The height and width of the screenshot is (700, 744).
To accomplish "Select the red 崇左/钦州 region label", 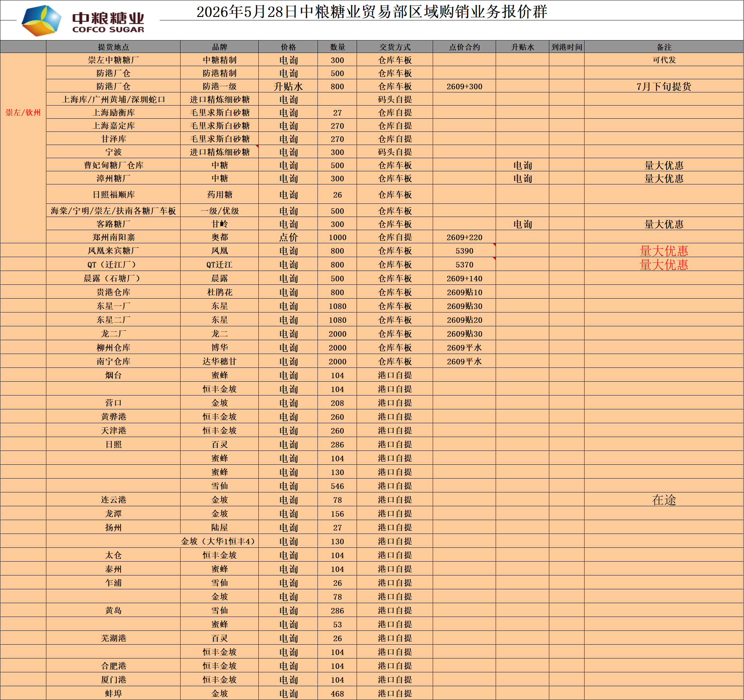I will coord(23,112).
